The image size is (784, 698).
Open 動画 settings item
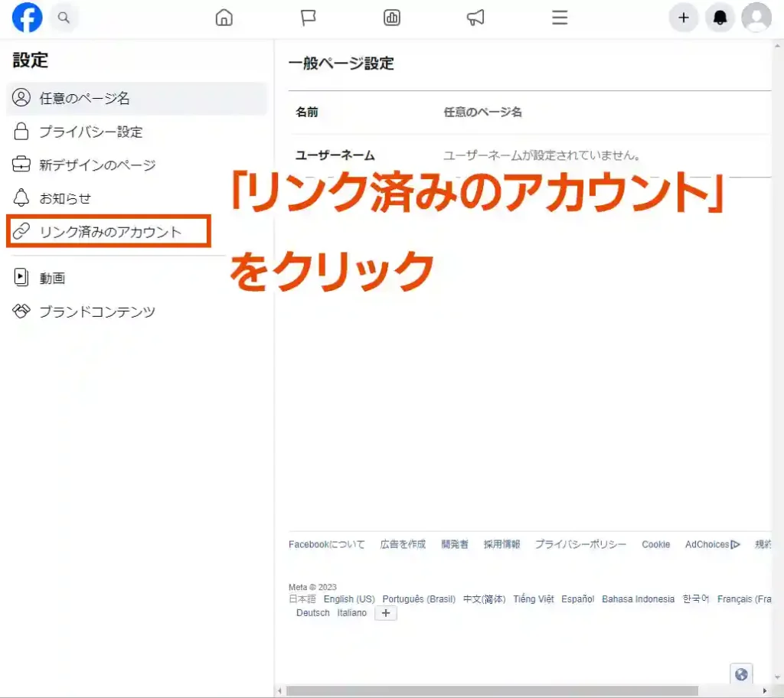pos(136,278)
